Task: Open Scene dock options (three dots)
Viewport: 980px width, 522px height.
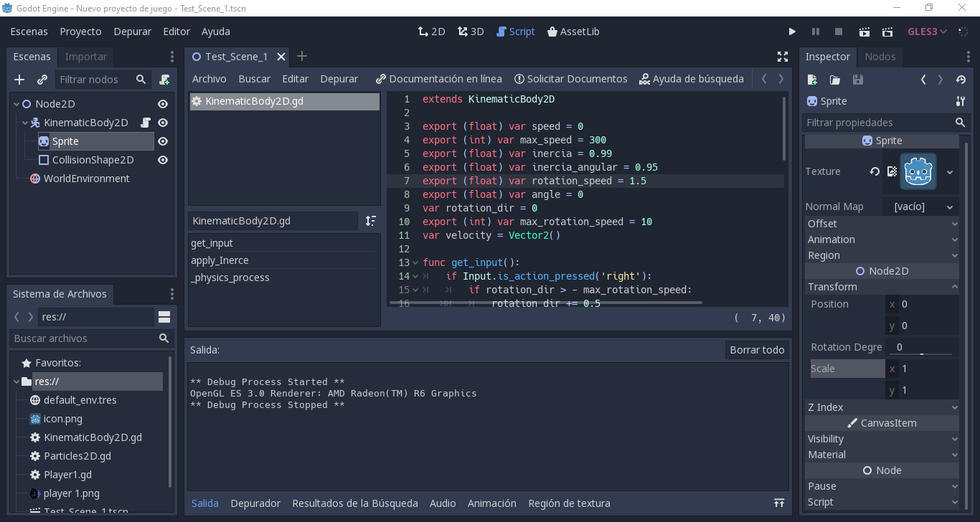Action: [171, 57]
